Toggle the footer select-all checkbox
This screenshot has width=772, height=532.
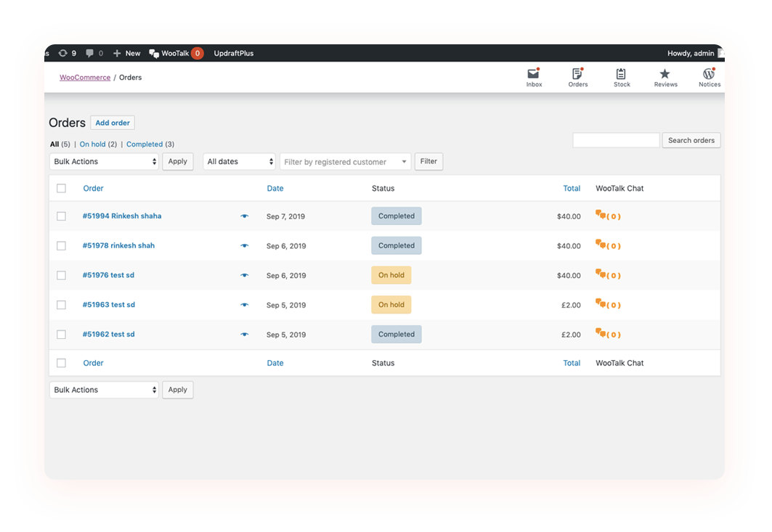click(x=61, y=363)
